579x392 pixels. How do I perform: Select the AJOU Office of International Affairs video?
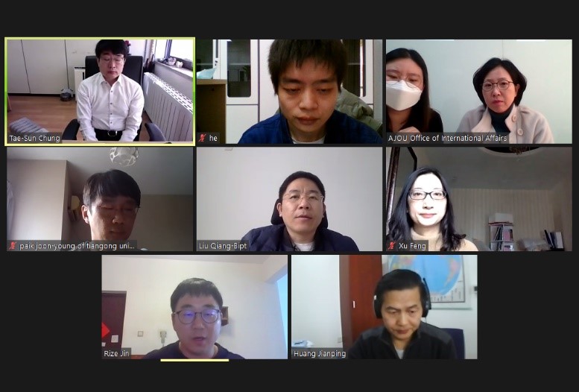[x=479, y=92]
